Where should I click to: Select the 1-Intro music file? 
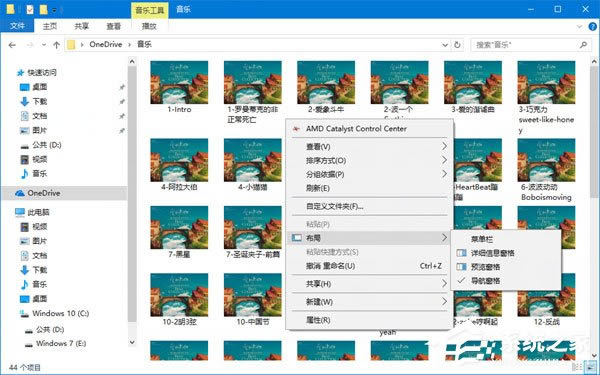179,87
